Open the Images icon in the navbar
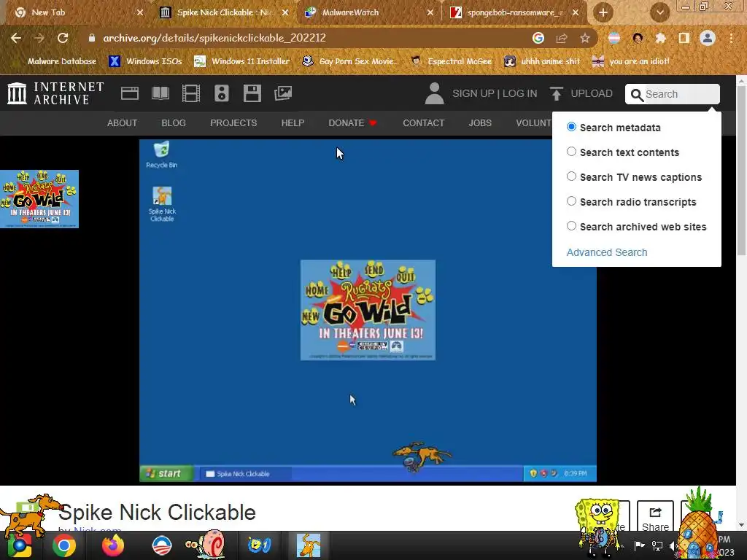 pyautogui.click(x=283, y=93)
